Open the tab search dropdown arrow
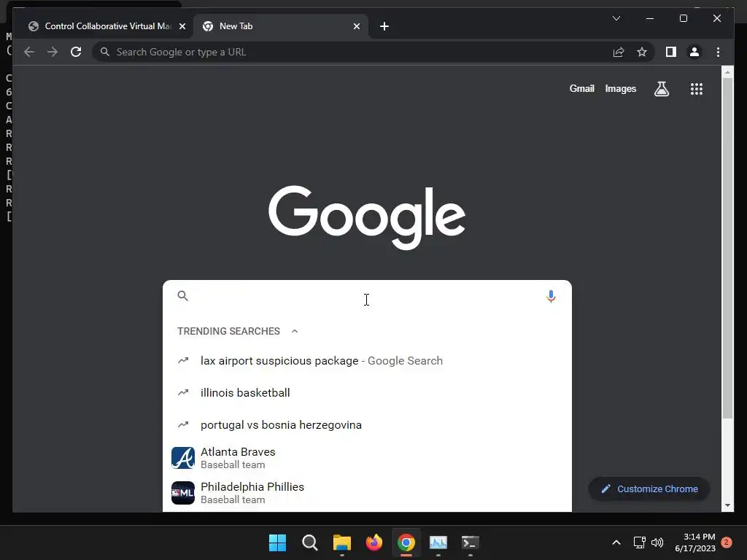This screenshot has height=560, width=747. (x=616, y=18)
